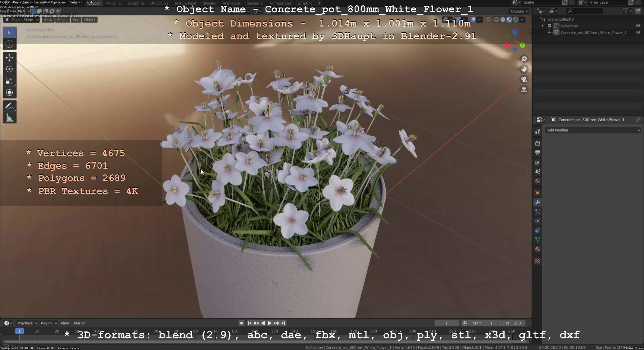Toggle Collection exclude checkbox in outliner
The height and width of the screenshot is (350, 644).
point(550,26)
